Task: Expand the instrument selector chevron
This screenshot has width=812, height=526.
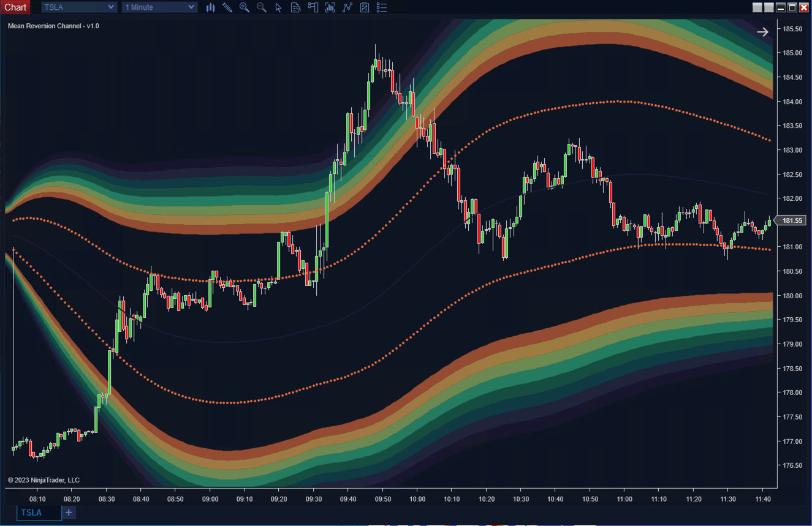Action: coord(110,7)
